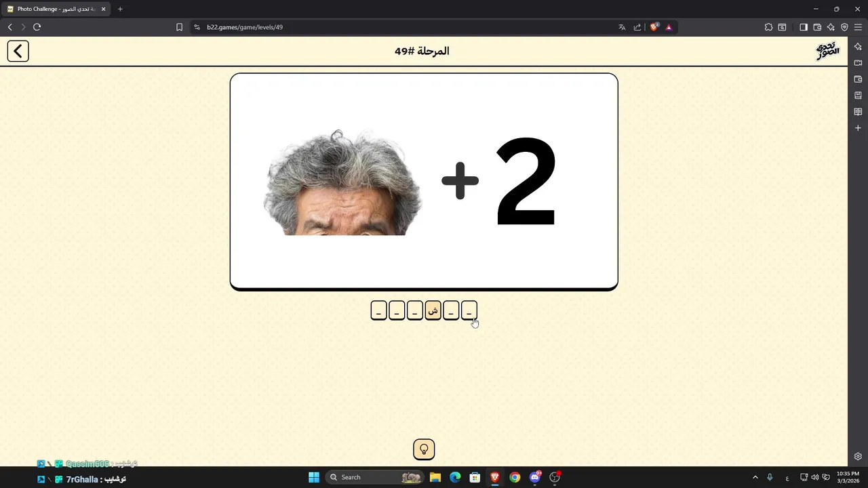Select the letter box containing ش
868x488 pixels.
tap(433, 310)
